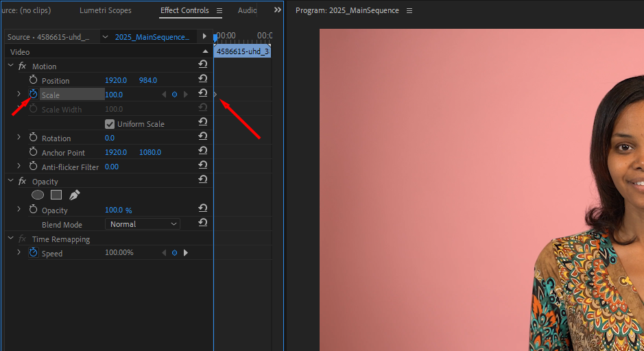
Task: Reset the Anchor Point parameter
Action: (202, 150)
